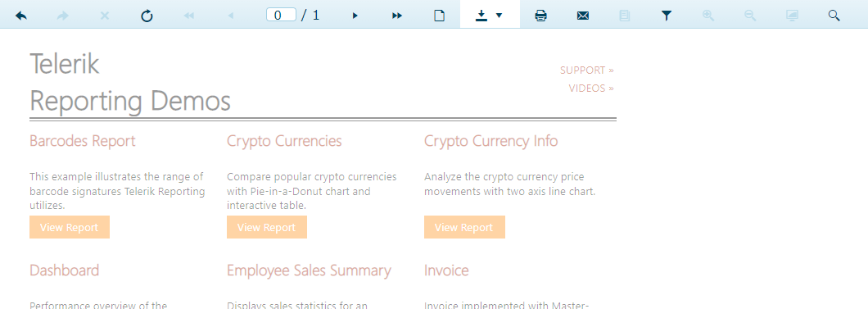The image size is (868, 309).
Task: Click the current page number field
Action: pyautogui.click(x=281, y=15)
